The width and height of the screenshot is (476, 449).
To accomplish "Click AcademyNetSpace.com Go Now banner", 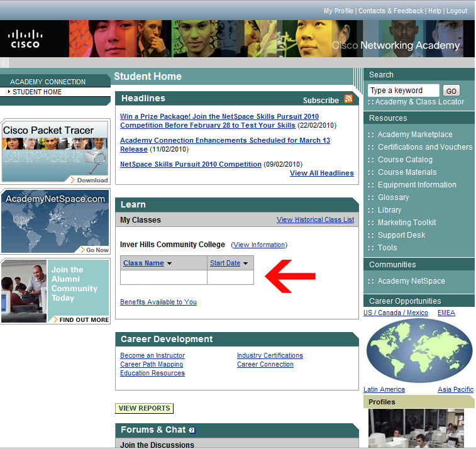I will [x=55, y=221].
